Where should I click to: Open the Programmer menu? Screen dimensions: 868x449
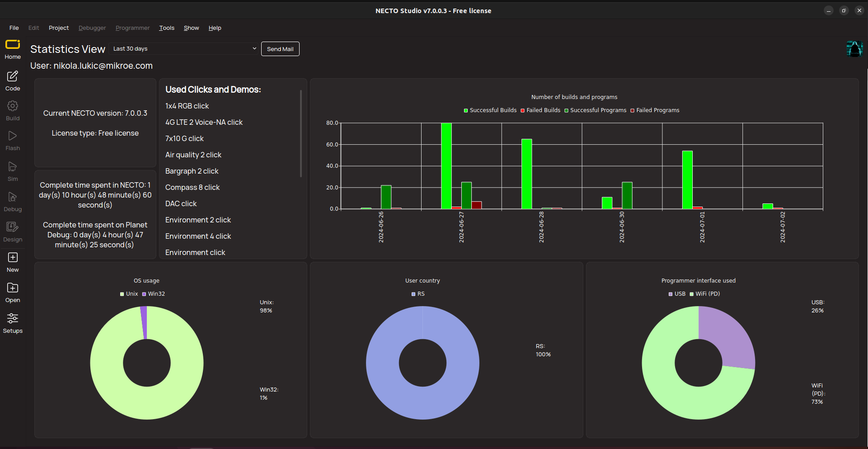click(132, 28)
